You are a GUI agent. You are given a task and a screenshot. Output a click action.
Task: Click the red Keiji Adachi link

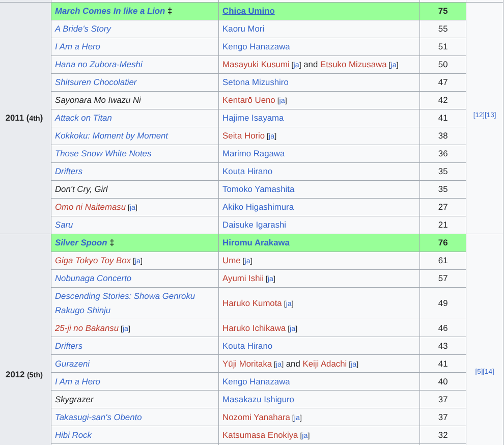click(x=325, y=364)
